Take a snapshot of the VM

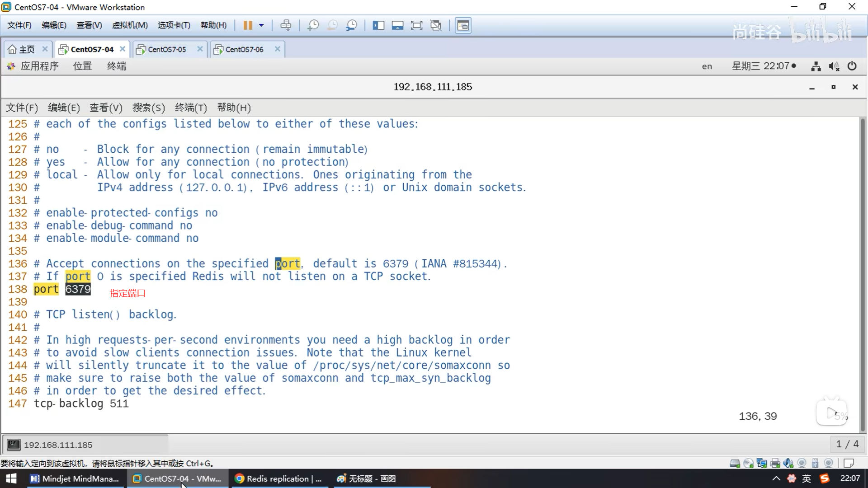[313, 25]
